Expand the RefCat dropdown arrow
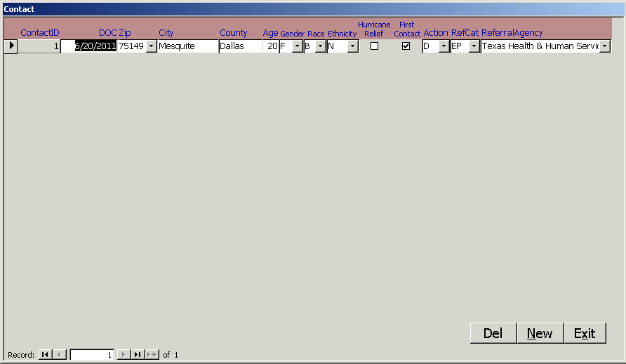 pos(474,46)
